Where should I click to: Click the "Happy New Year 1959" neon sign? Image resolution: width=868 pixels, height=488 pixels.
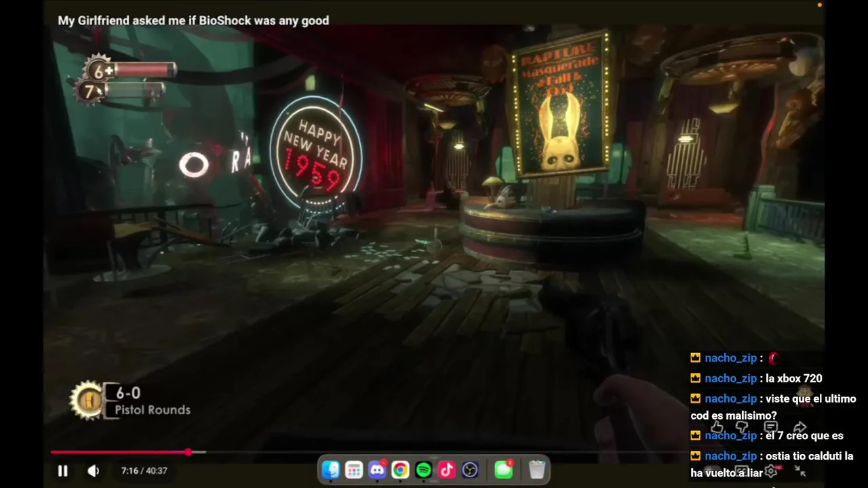(x=315, y=154)
